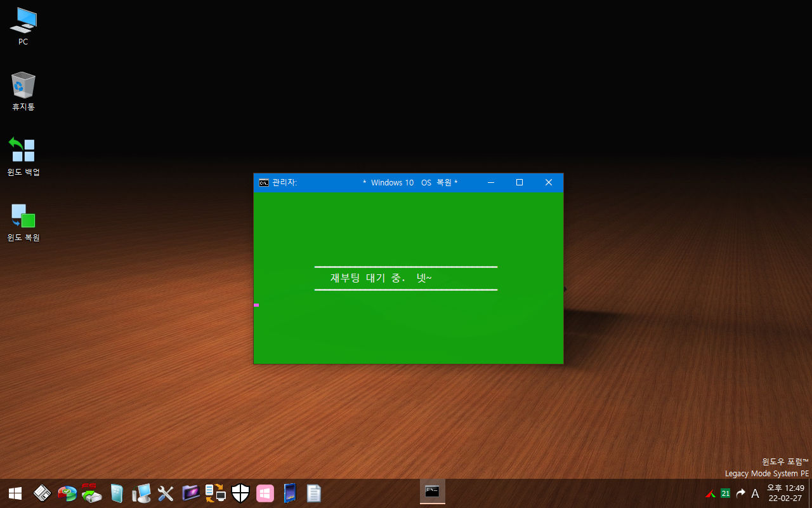Open the red-blue partition tool taskbar icon
This screenshot has width=812, height=508.
67,493
